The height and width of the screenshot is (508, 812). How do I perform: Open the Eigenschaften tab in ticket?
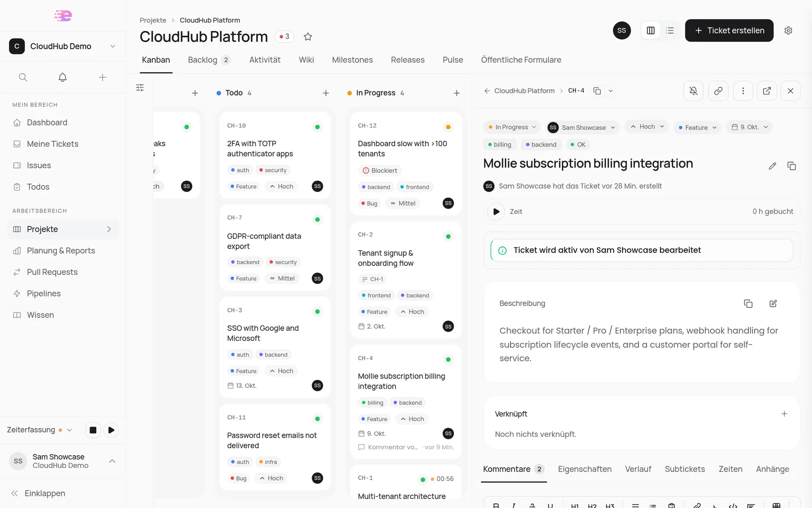point(585,469)
